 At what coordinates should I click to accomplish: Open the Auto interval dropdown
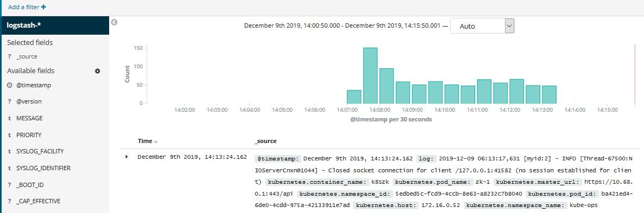pos(482,26)
